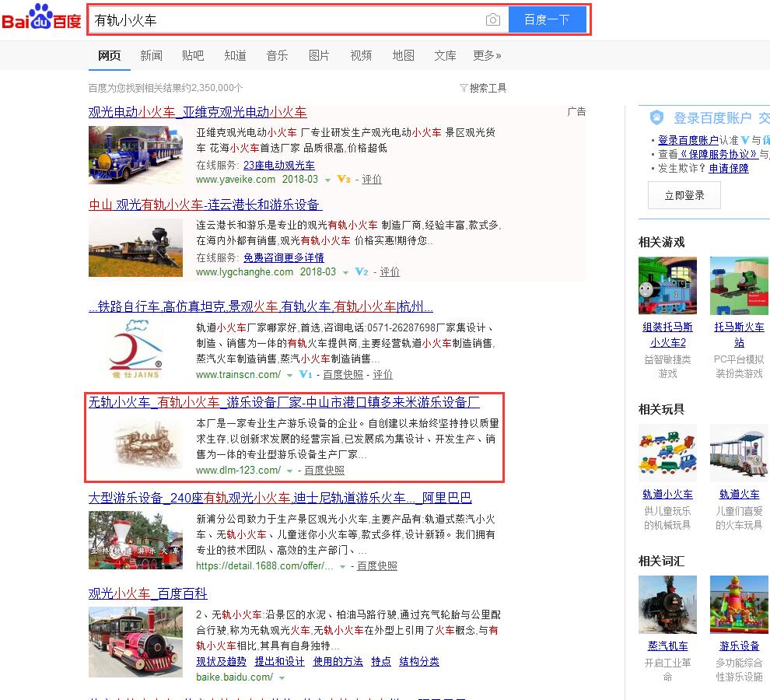The height and width of the screenshot is (700, 770).
Task: Click the search input containing 有轨小火车
Action: (284, 20)
